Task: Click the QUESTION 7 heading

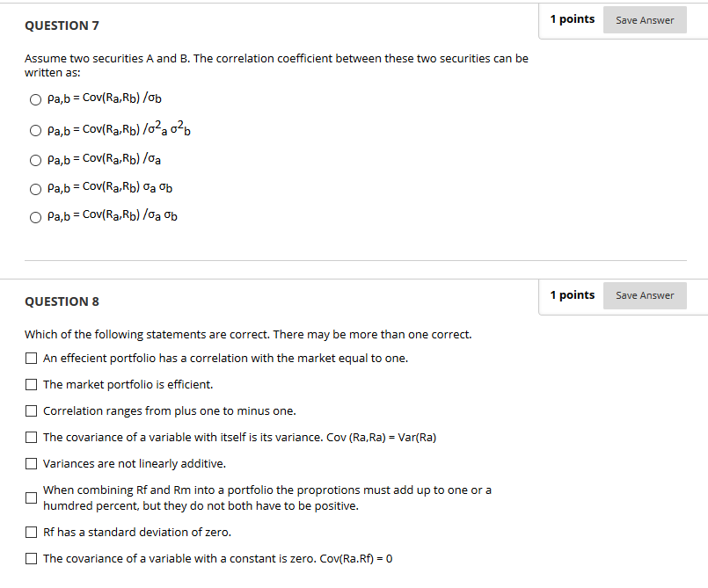Action: [62, 25]
